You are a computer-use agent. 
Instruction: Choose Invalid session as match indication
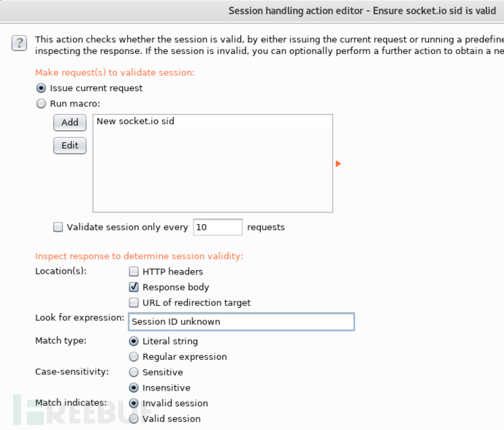pyautogui.click(x=134, y=403)
